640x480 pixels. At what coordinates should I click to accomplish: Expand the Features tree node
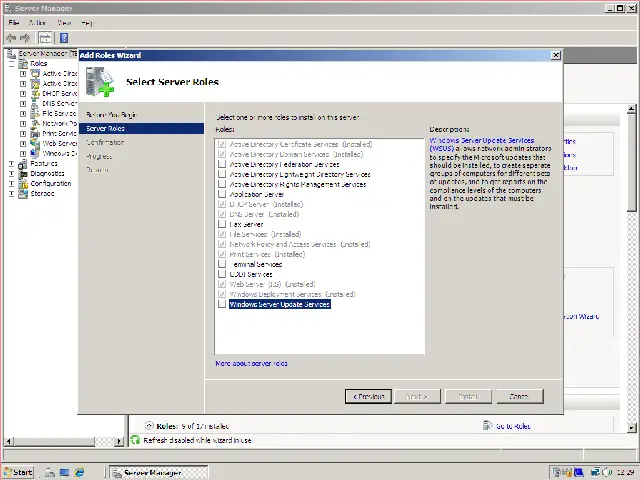(11, 164)
